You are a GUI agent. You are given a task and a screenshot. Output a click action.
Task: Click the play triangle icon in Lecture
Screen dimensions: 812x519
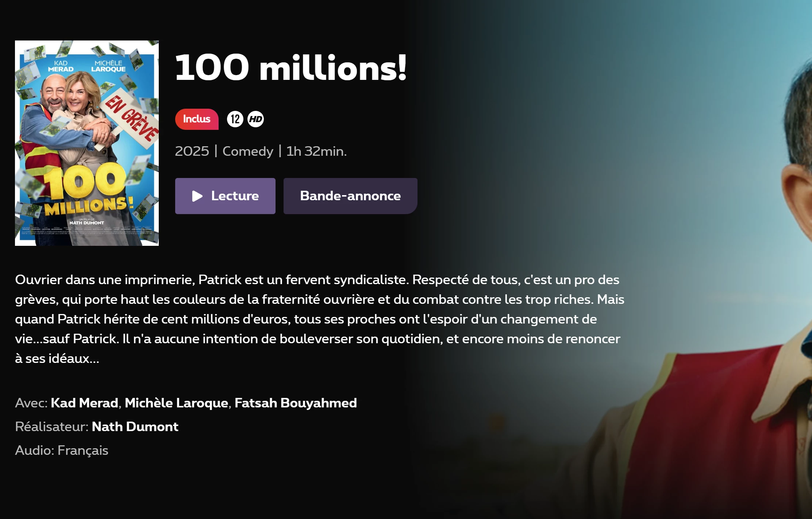click(197, 196)
